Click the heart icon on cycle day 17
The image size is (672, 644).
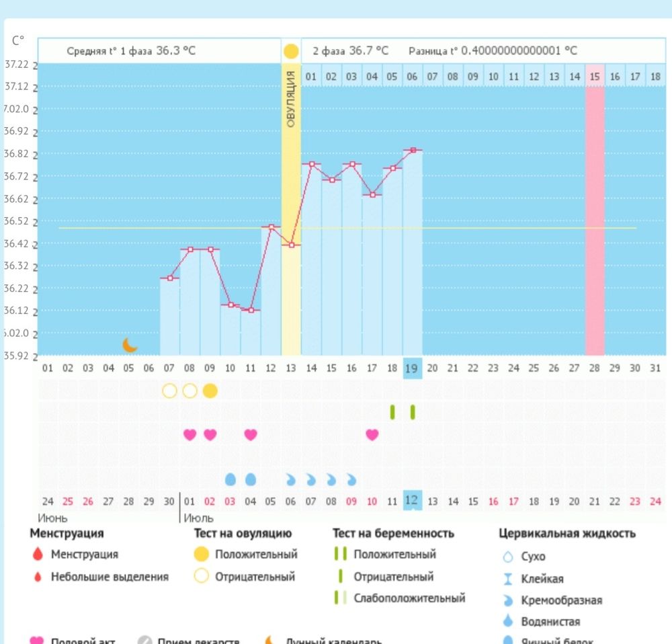[372, 435]
